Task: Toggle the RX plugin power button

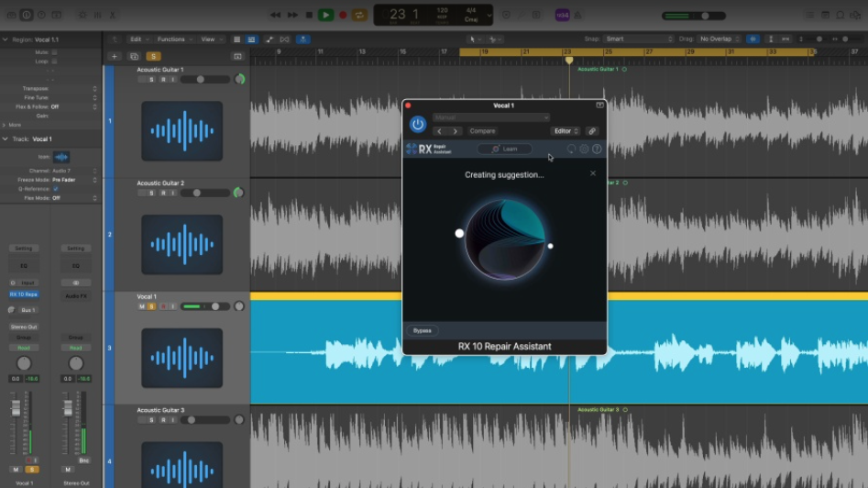Action: tap(418, 124)
